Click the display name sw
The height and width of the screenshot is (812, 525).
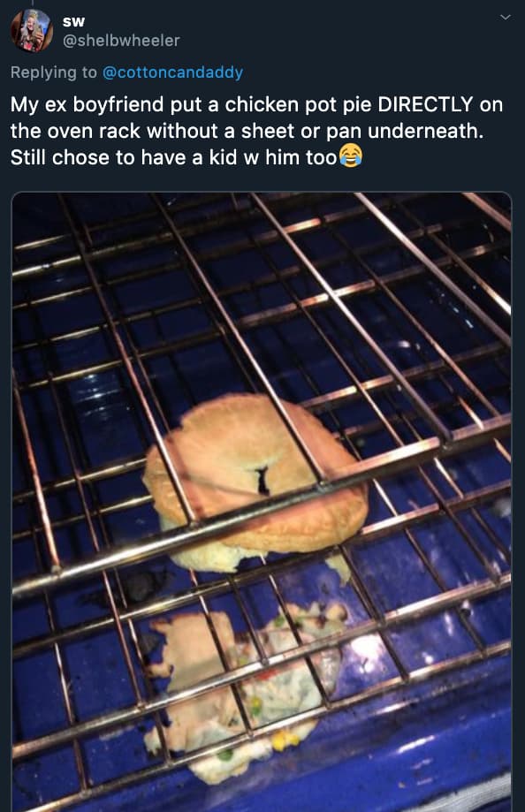click(x=73, y=22)
